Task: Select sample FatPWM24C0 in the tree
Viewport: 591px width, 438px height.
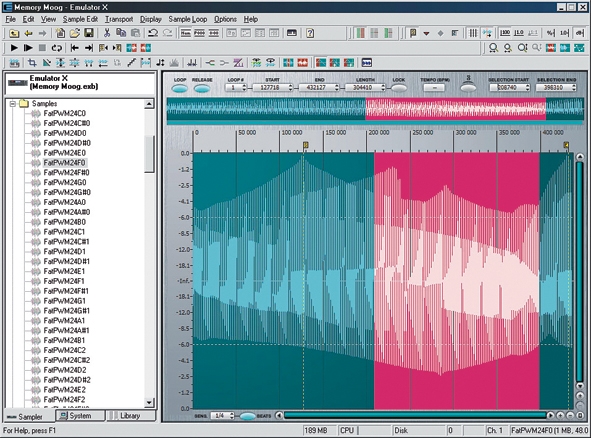Action: tap(64, 113)
